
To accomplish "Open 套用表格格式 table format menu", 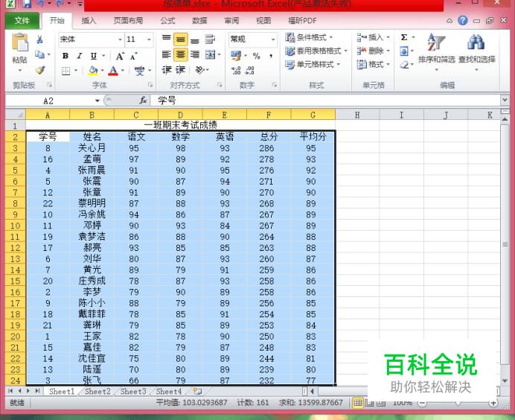I will coord(316,51).
